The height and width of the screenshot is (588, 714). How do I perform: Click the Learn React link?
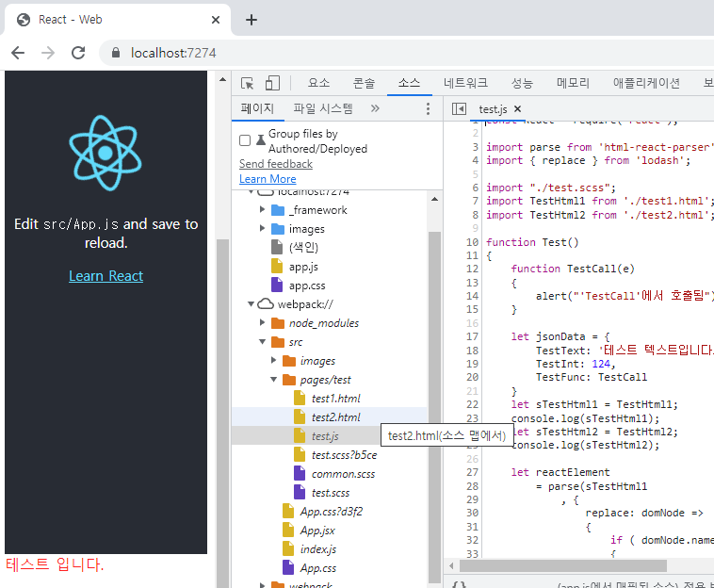[106, 276]
